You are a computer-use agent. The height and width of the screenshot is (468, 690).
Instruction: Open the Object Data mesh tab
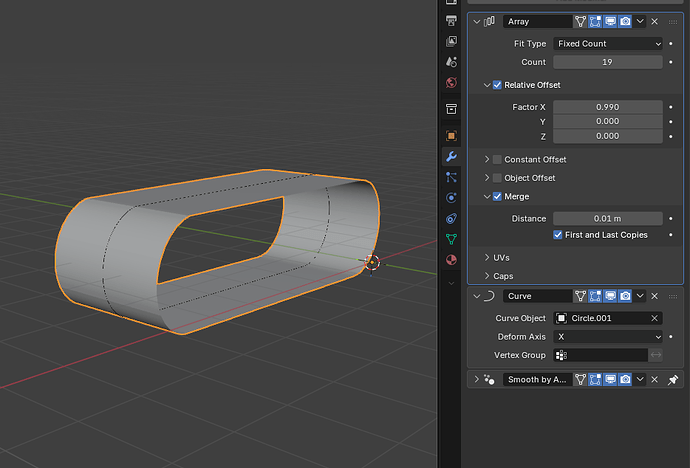451,239
